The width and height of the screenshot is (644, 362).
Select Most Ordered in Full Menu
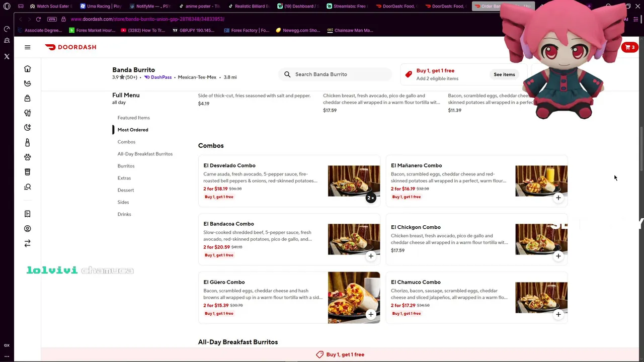click(133, 130)
